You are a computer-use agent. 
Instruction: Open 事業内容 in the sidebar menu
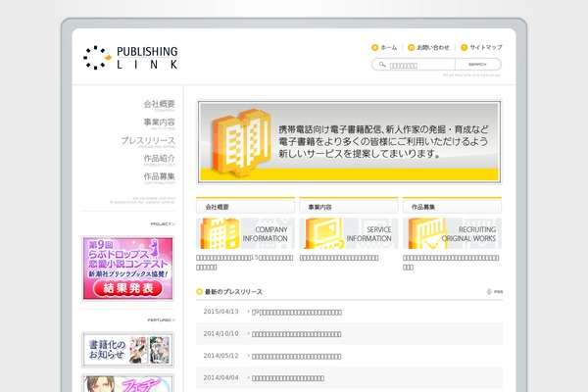point(160,123)
